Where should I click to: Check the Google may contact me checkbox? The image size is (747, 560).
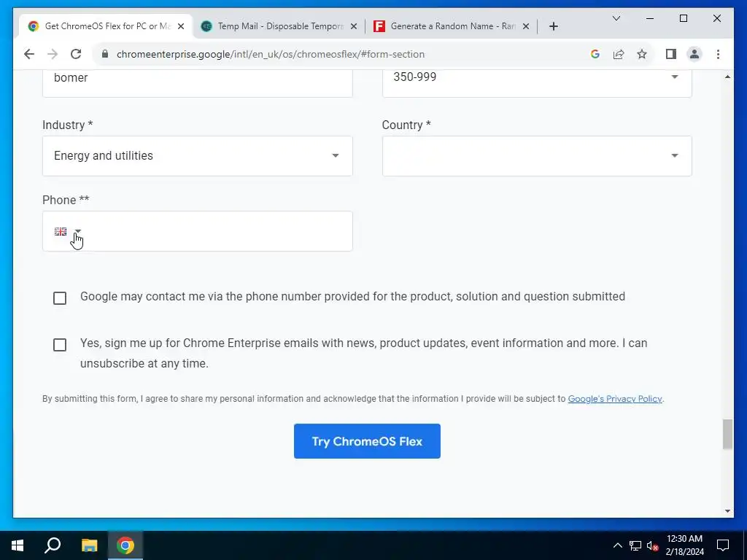[60, 298]
